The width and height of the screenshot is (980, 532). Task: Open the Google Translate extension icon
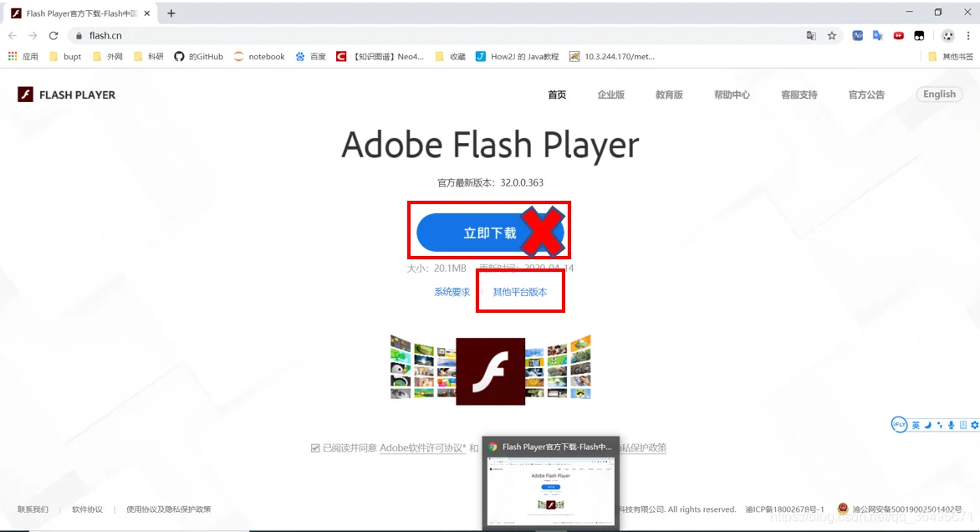click(877, 36)
